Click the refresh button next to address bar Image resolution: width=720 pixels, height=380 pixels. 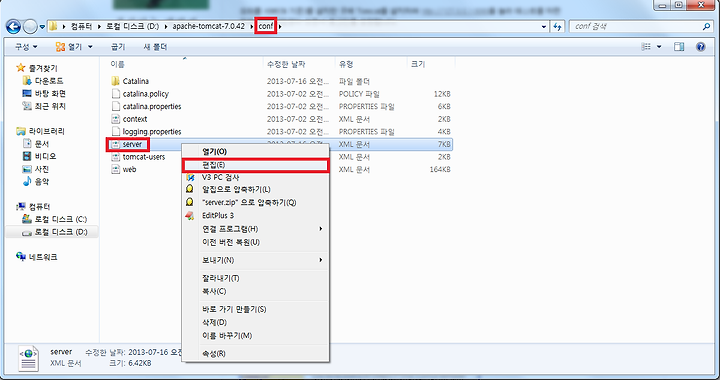(557, 27)
